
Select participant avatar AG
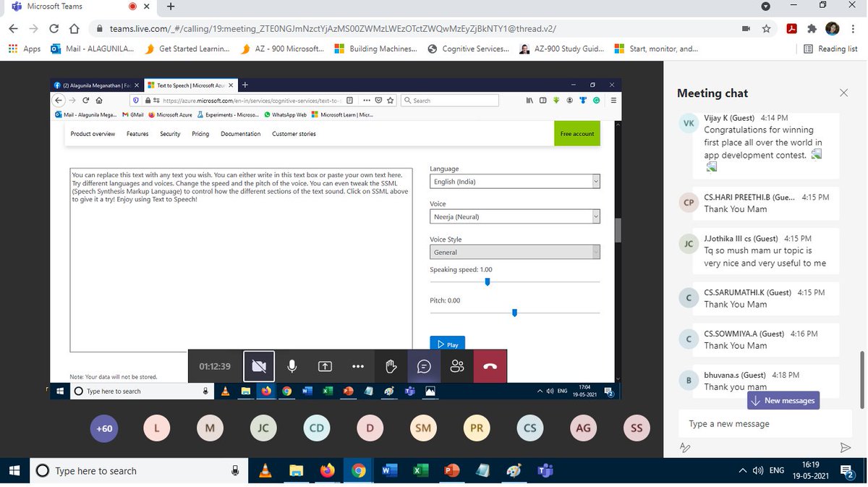pyautogui.click(x=583, y=428)
